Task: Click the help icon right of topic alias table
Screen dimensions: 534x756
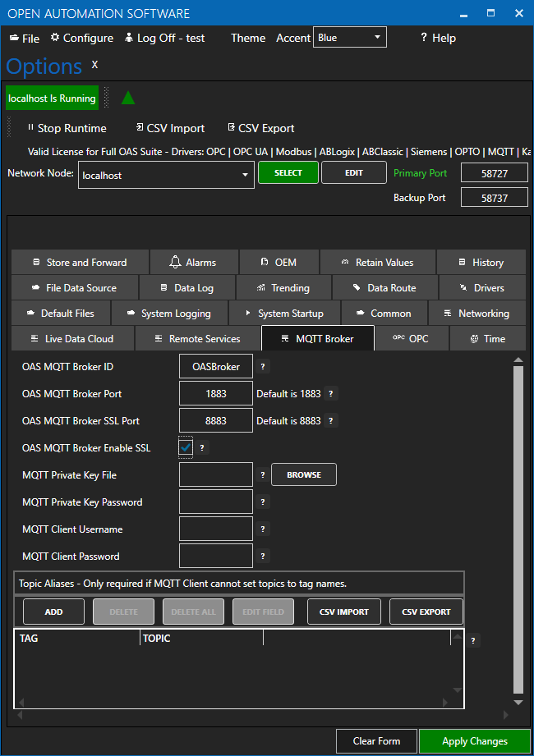Action: tap(473, 640)
